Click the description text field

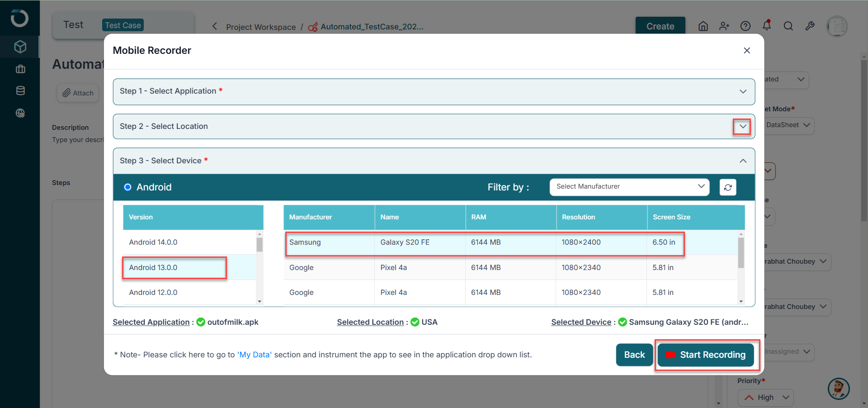tap(78, 140)
